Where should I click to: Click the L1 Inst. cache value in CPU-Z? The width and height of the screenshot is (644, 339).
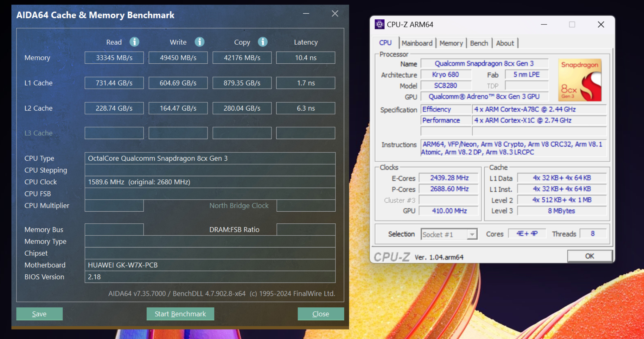[562, 189]
